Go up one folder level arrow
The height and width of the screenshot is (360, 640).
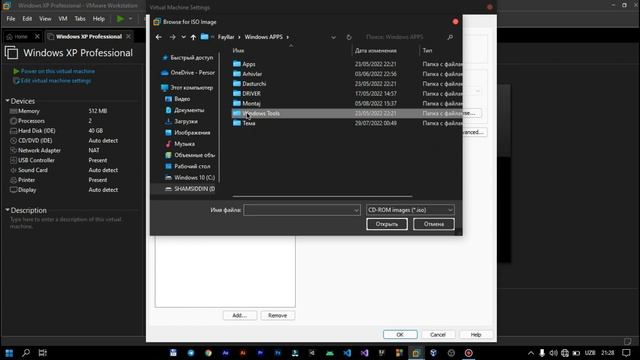point(193,37)
